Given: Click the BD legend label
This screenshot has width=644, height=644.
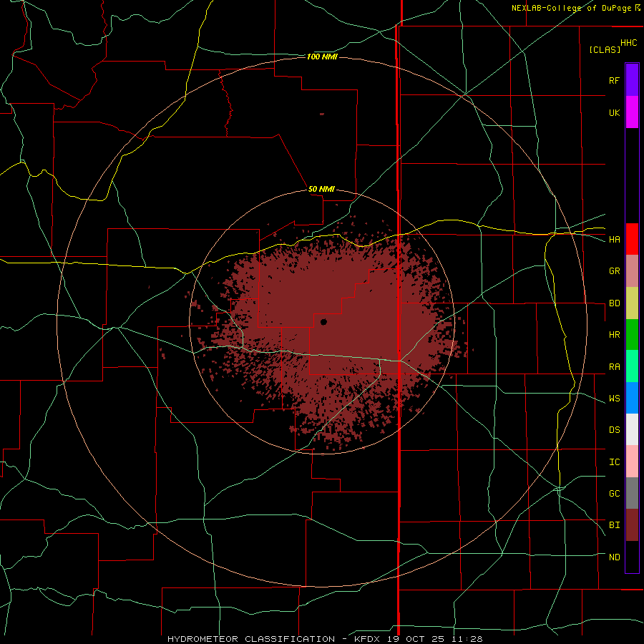Looking at the screenshot, I should [x=614, y=303].
